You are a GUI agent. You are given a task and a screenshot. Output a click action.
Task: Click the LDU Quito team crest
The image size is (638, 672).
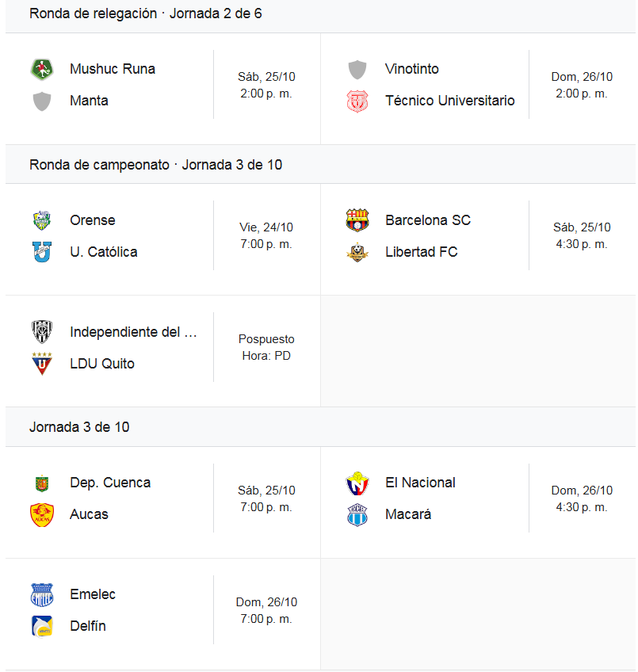pyautogui.click(x=42, y=364)
